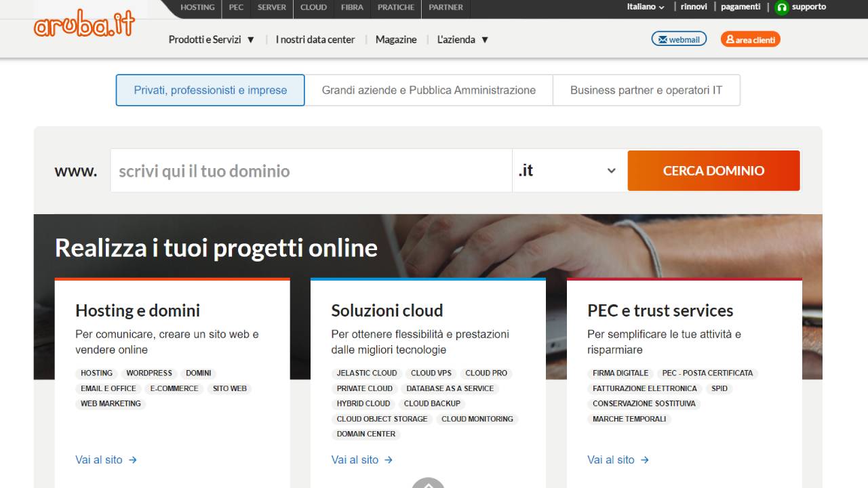This screenshot has height=488, width=868.
Task: Click the WEB MARKETING tag
Action: click(x=111, y=404)
